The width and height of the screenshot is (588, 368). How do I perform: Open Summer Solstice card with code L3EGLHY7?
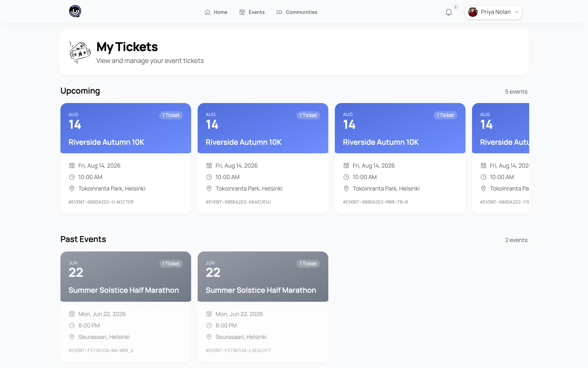(263, 307)
